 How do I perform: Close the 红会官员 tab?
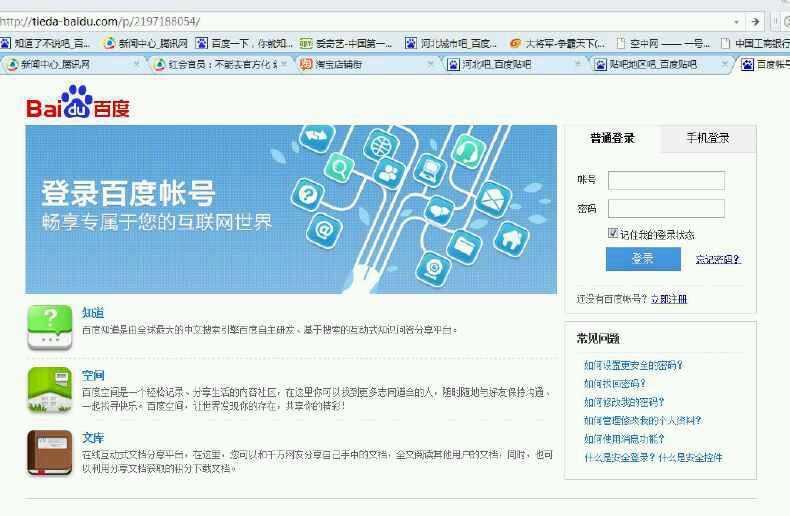(x=284, y=64)
